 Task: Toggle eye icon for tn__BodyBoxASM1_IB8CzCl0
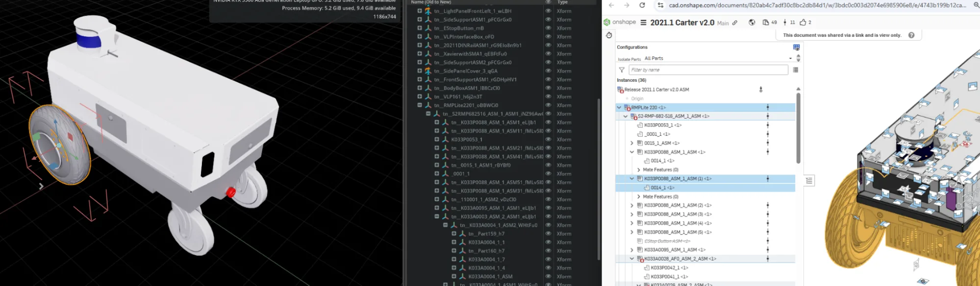tap(548, 88)
